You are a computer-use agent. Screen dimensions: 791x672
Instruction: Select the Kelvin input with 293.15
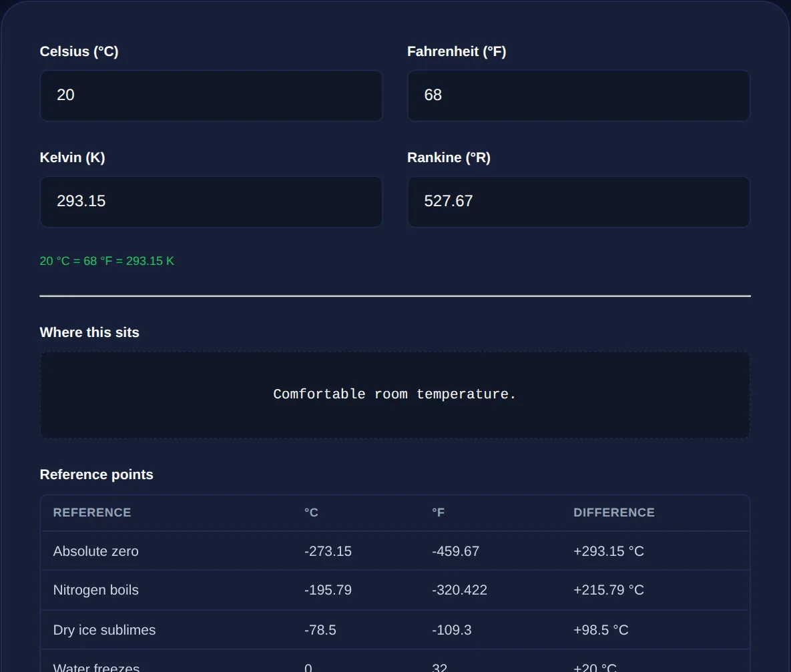coord(211,202)
